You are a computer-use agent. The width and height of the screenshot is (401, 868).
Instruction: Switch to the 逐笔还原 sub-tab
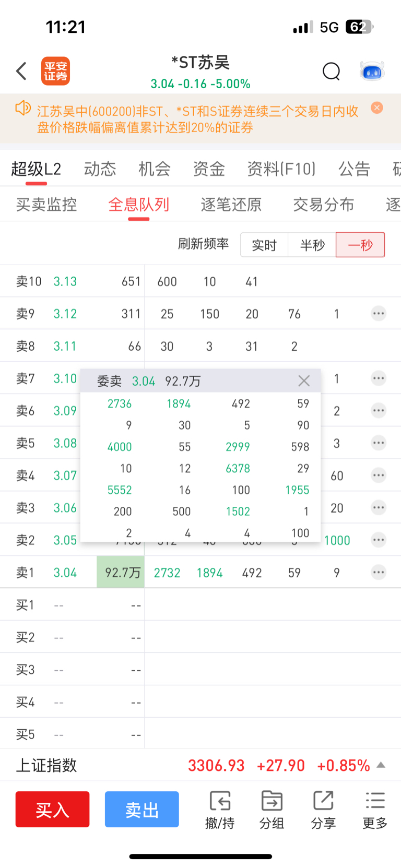pos(231,205)
